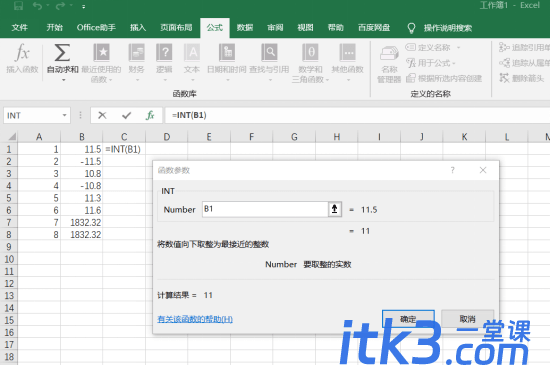Switch to the Office助手 tab

(x=96, y=28)
